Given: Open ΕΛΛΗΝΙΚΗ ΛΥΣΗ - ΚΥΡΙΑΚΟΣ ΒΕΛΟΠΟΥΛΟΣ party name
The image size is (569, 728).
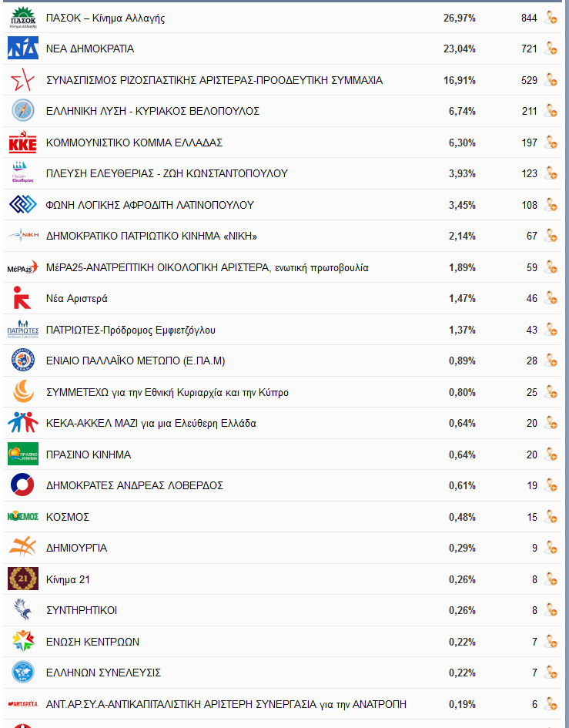Looking at the screenshot, I should click(x=152, y=112).
